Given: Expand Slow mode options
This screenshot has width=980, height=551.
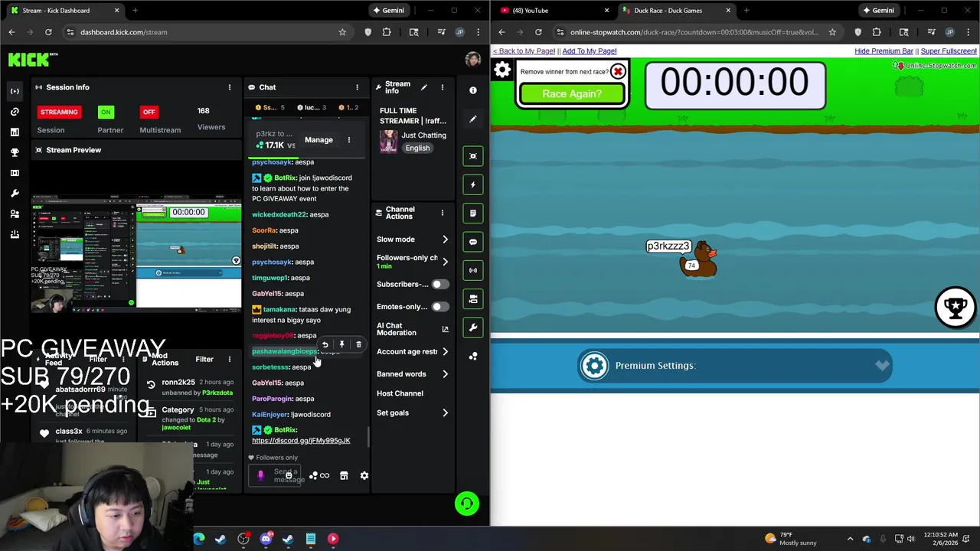Looking at the screenshot, I should tap(445, 240).
